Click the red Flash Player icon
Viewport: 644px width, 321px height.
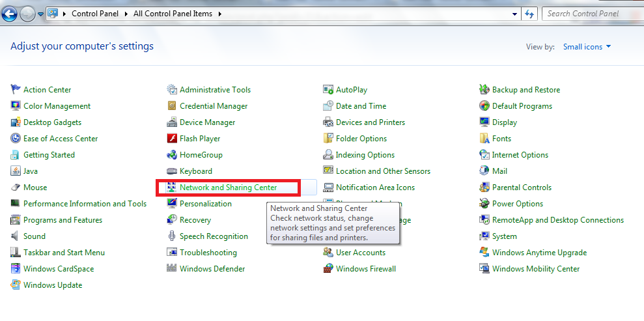[x=172, y=138]
